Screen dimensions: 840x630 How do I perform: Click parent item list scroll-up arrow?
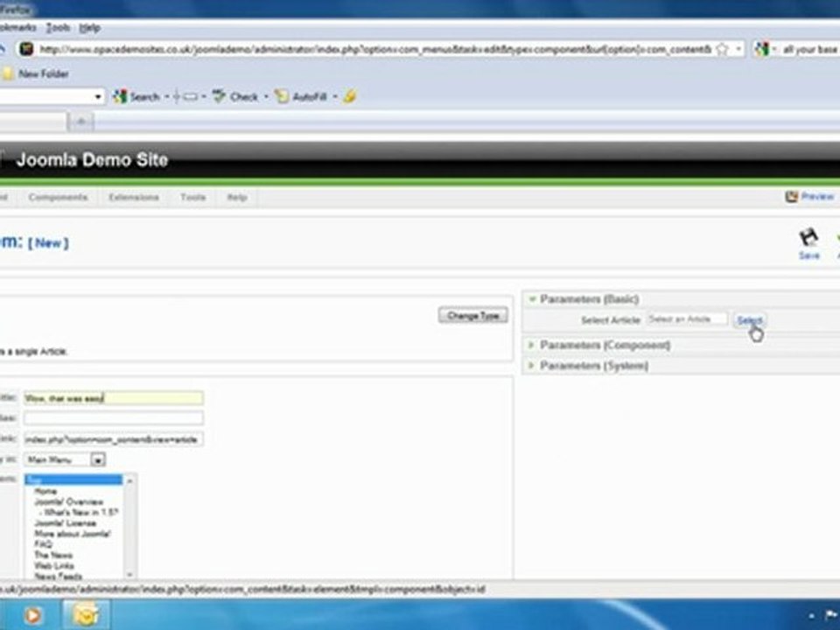(x=129, y=480)
